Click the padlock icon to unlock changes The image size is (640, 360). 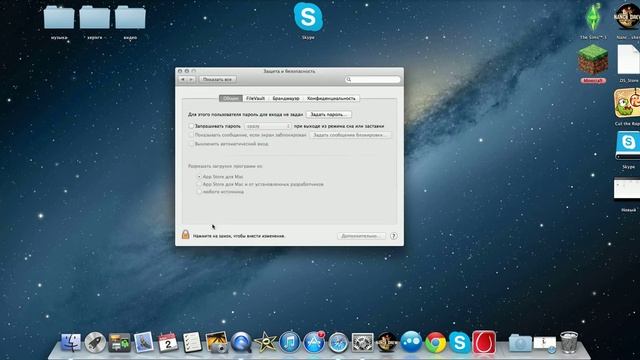185,234
